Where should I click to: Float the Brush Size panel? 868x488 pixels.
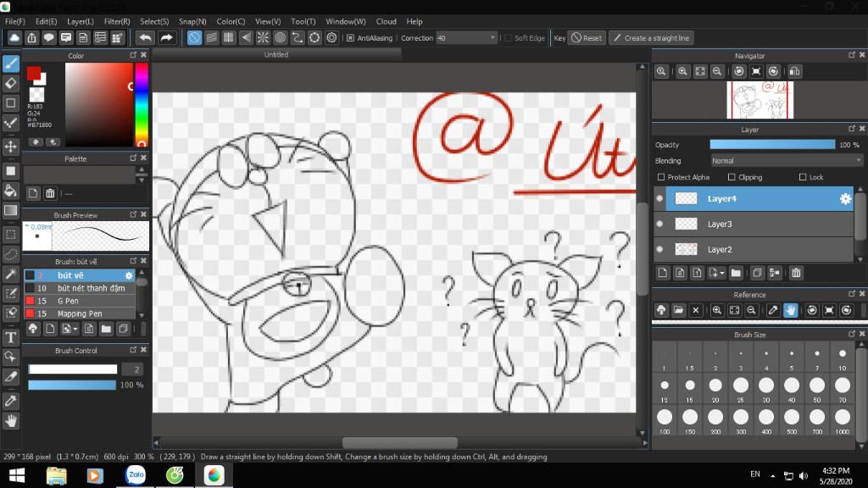click(851, 334)
